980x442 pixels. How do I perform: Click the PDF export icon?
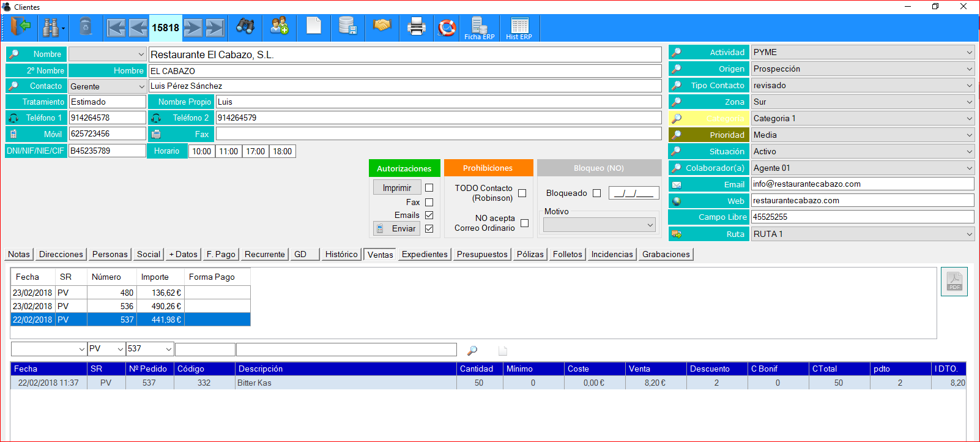pos(954,282)
